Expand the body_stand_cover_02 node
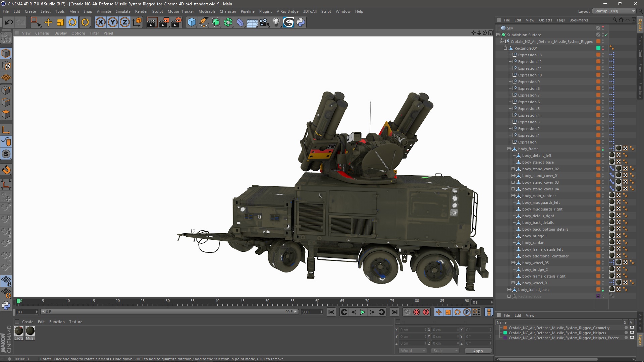Screen dimensions: 644x362 pyautogui.click(x=513, y=169)
